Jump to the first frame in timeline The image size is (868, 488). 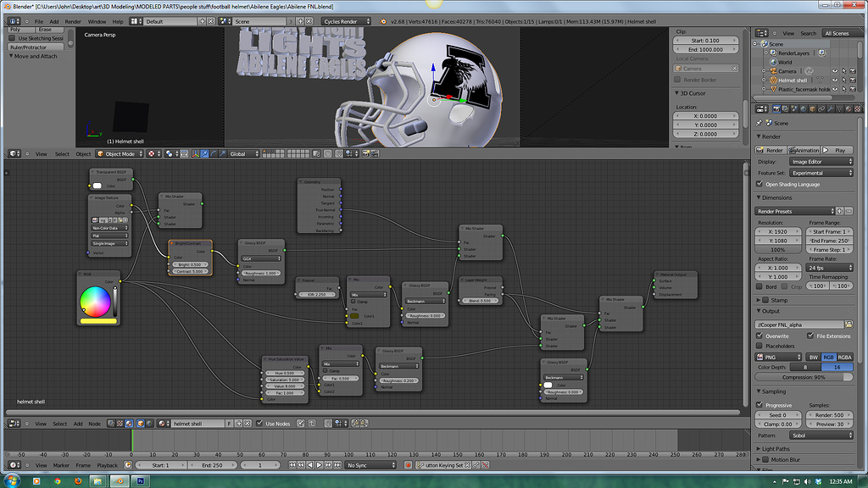pyautogui.click(x=292, y=465)
